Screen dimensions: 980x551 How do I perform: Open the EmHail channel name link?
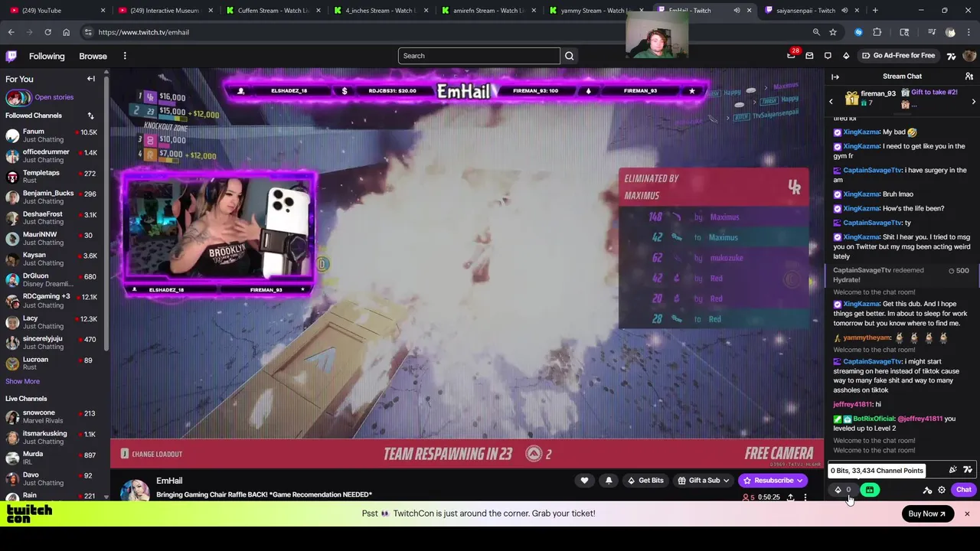click(169, 481)
